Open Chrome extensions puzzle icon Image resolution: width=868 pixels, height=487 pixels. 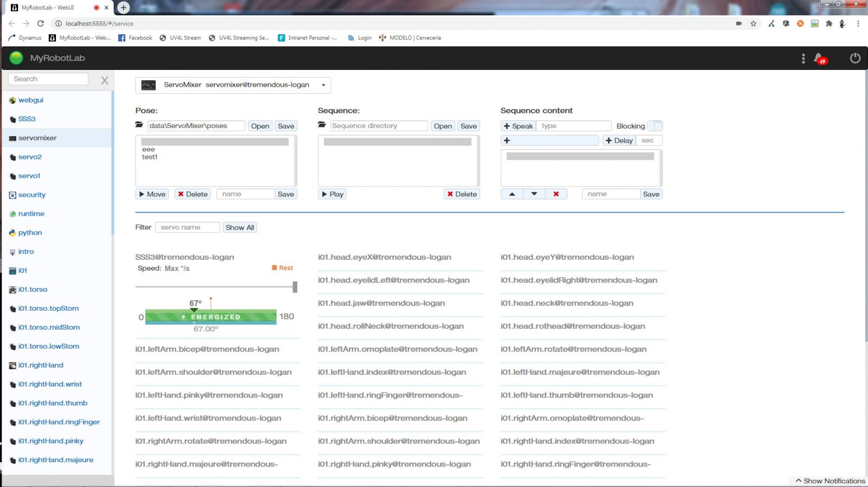tap(828, 23)
